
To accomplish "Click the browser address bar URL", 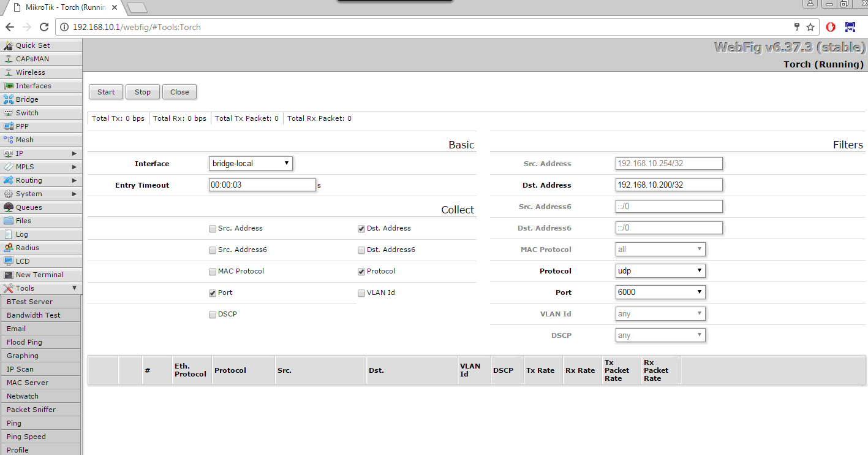I will (x=137, y=27).
